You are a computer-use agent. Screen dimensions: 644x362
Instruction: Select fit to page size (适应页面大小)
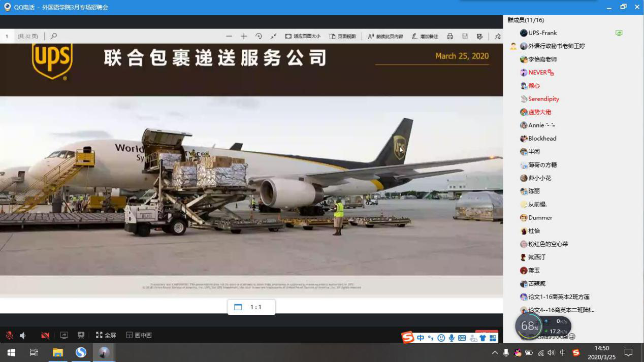point(303,37)
